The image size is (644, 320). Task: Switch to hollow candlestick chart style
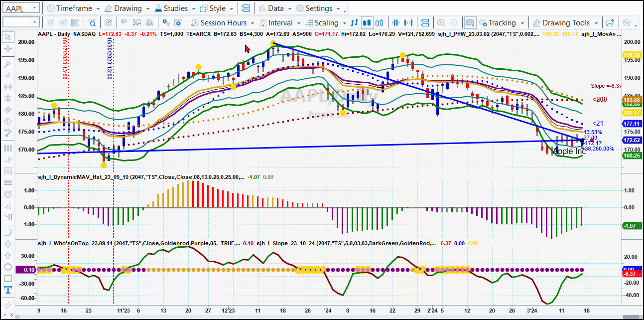(x=380, y=22)
